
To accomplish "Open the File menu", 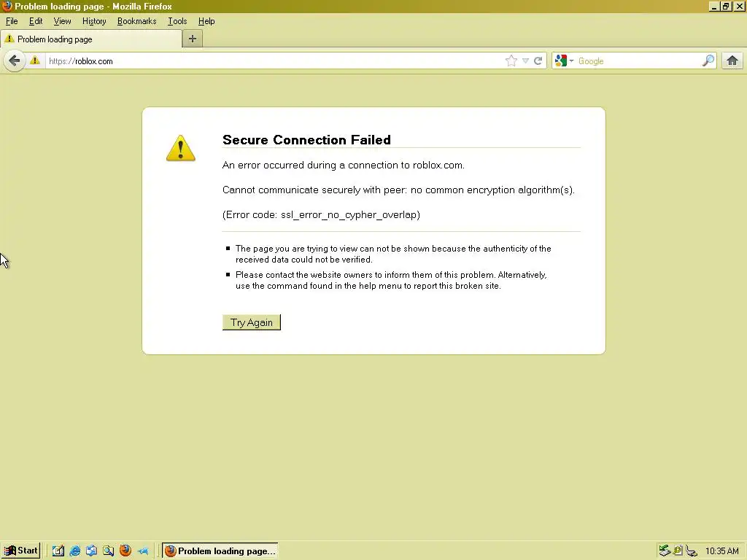I will pyautogui.click(x=12, y=21).
